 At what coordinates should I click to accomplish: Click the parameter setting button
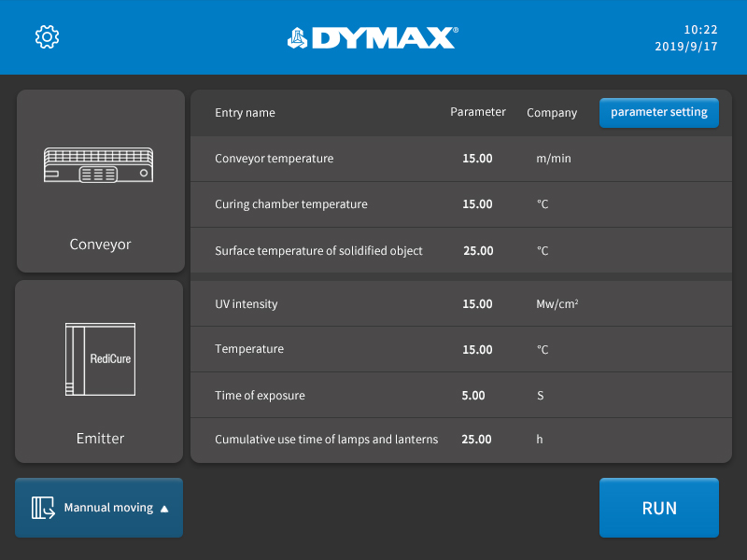pos(659,113)
